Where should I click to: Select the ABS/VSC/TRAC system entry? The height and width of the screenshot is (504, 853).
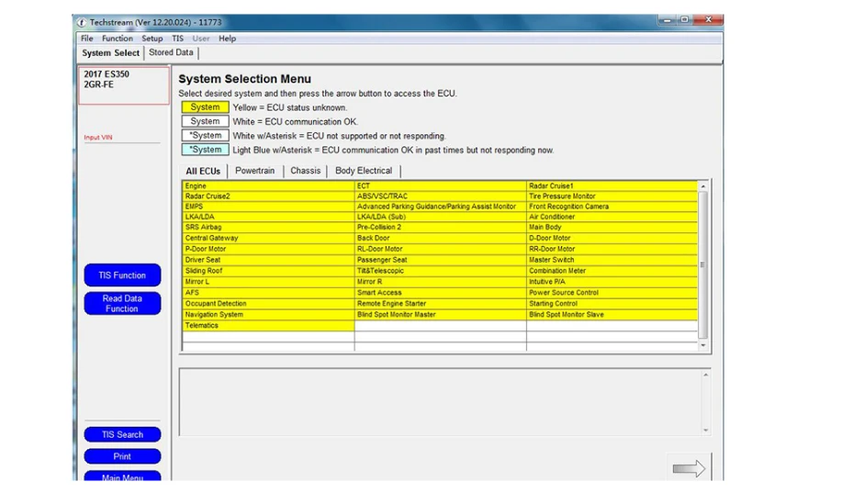click(440, 196)
